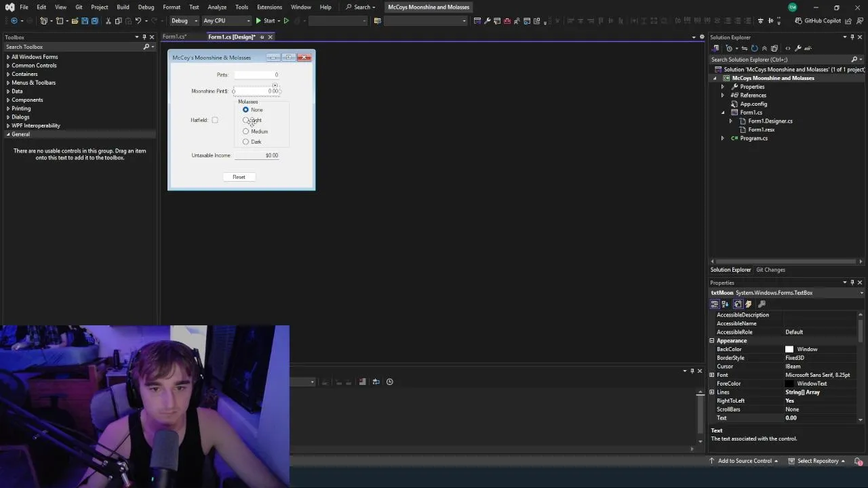The image size is (868, 488).
Task: Open the Format menu
Action: tap(172, 7)
